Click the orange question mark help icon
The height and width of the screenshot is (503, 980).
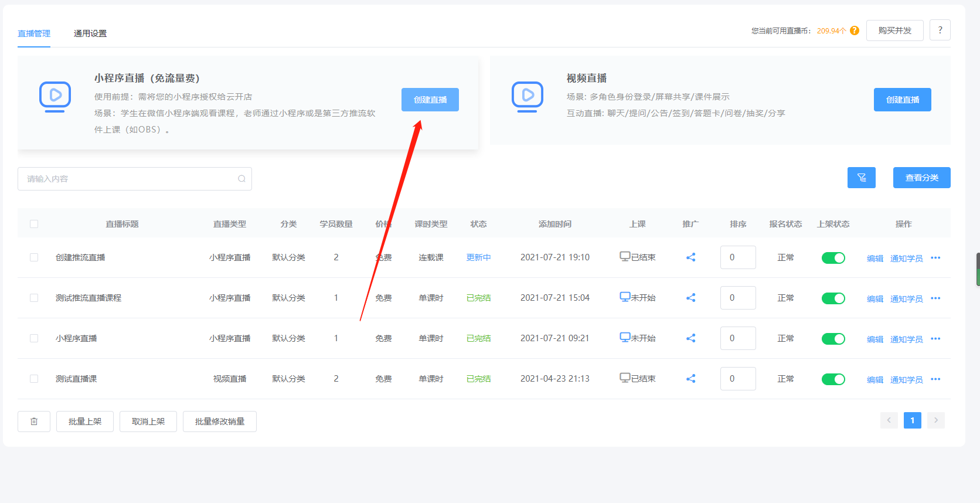855,30
